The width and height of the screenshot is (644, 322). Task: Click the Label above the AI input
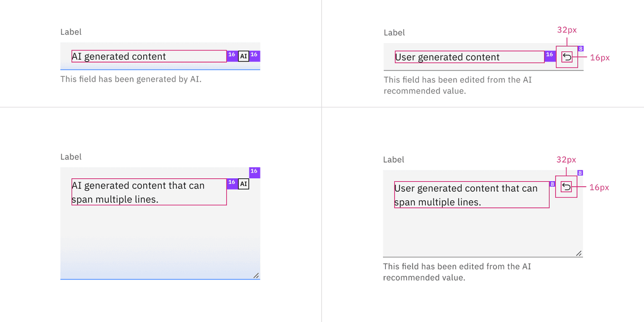click(x=70, y=32)
